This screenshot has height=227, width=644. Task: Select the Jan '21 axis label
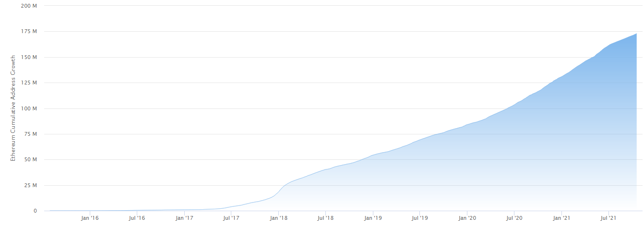tap(561, 218)
